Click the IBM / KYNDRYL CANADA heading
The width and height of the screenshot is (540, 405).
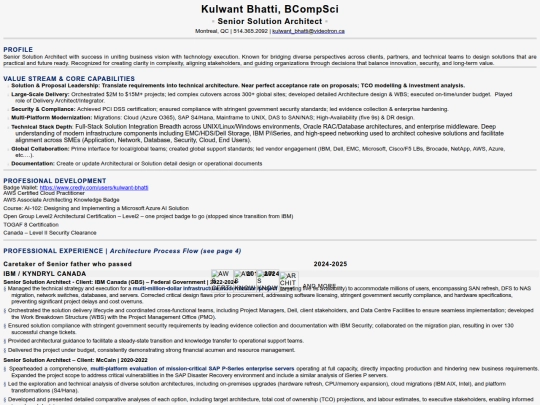coord(45,274)
